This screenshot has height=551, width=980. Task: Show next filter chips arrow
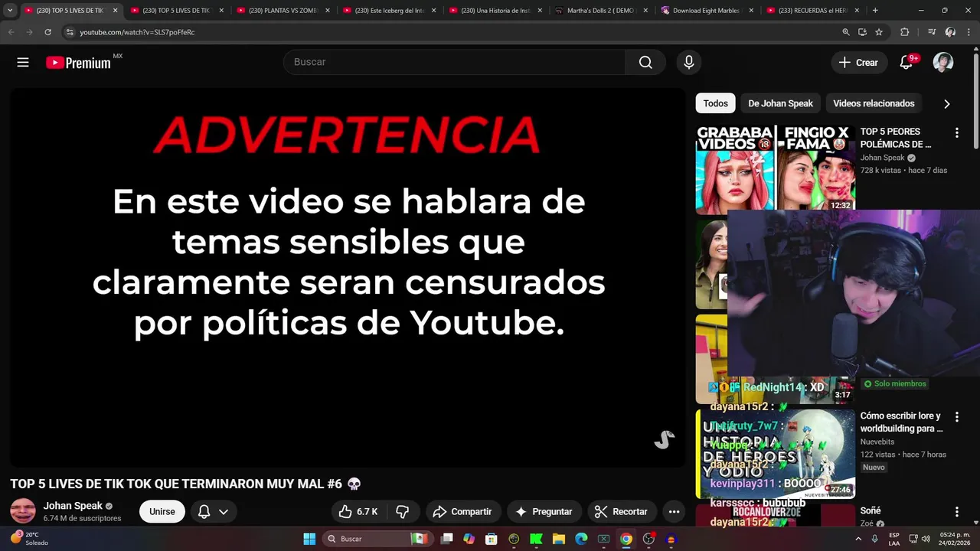(x=947, y=103)
